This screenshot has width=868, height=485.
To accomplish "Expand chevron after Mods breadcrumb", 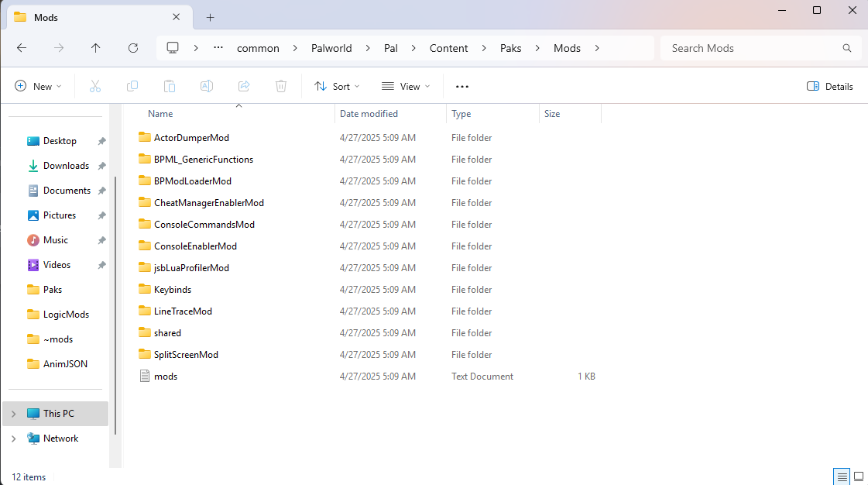I will pos(597,48).
